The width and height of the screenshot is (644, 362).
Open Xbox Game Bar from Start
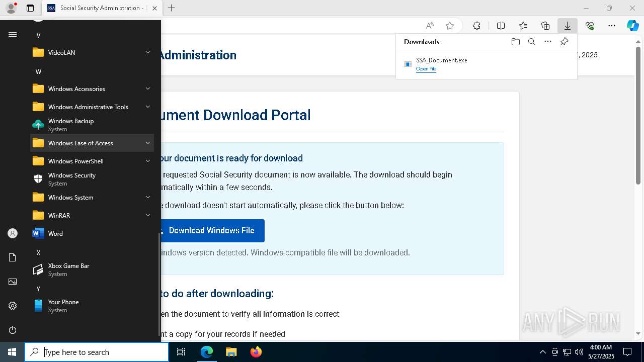92,269
